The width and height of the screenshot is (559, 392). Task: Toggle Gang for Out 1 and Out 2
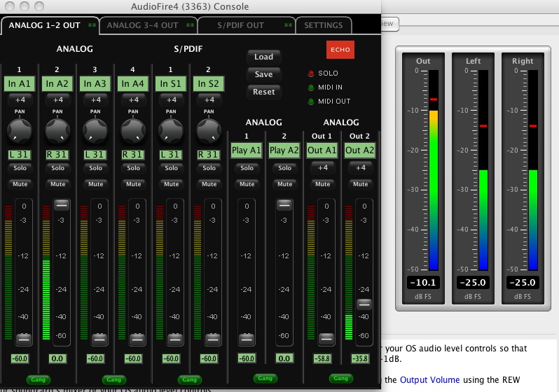pos(340,379)
